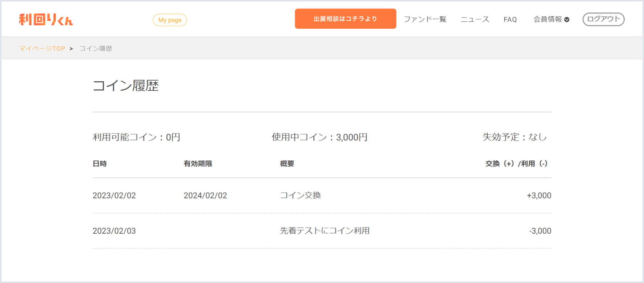Expand the 会員情報 dropdown
Screen dimensions: 644x283
(x=551, y=19)
